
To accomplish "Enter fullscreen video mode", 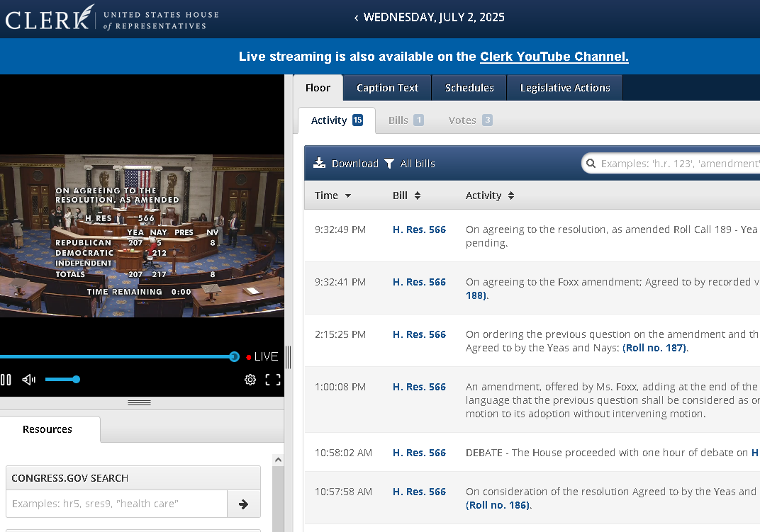I will point(273,380).
